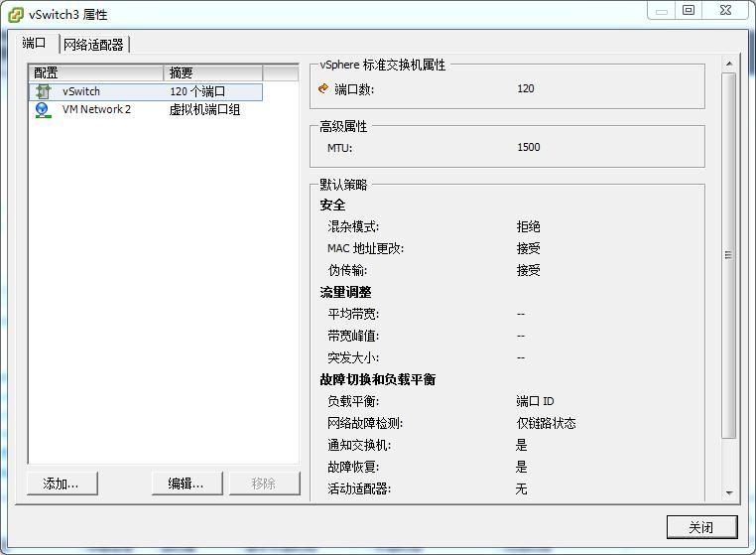Click the 端口数 value 120
The width and height of the screenshot is (756, 555).
pos(526,88)
